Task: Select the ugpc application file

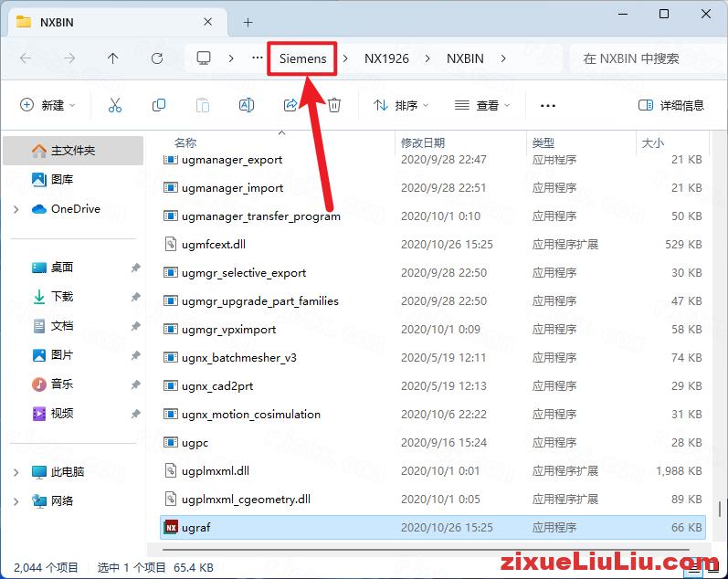Action: pos(433,443)
